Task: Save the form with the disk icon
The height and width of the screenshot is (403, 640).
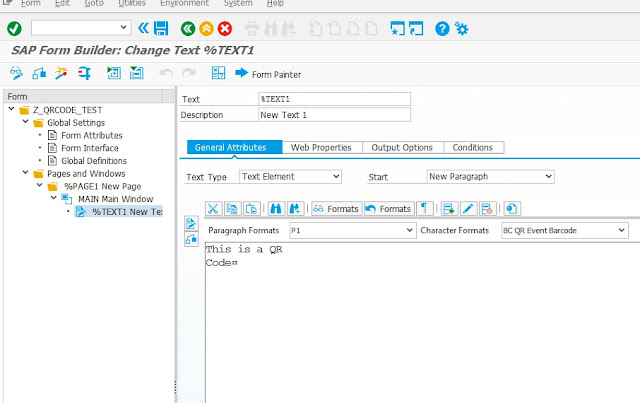Action: (161, 28)
